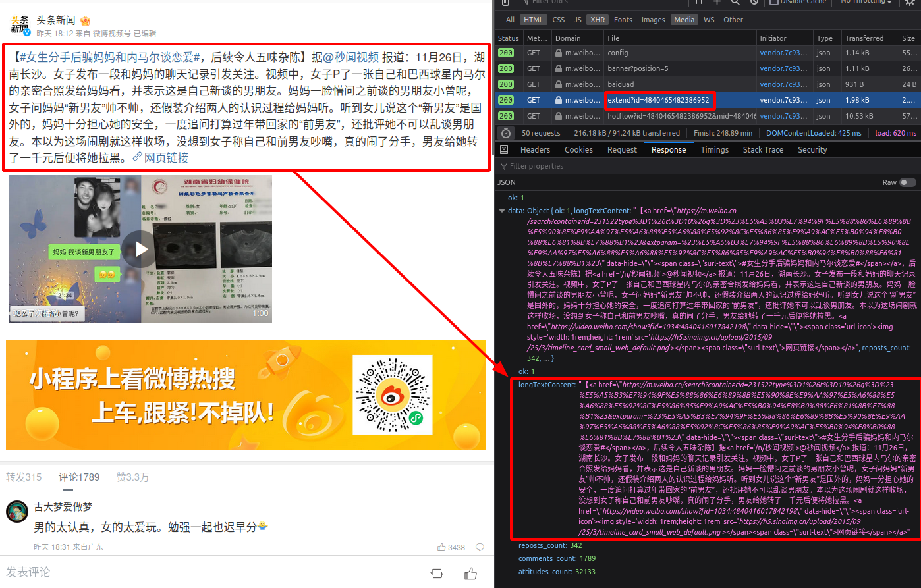Toggle the XHR request filter
This screenshot has width=921, height=588.
pyautogui.click(x=598, y=20)
